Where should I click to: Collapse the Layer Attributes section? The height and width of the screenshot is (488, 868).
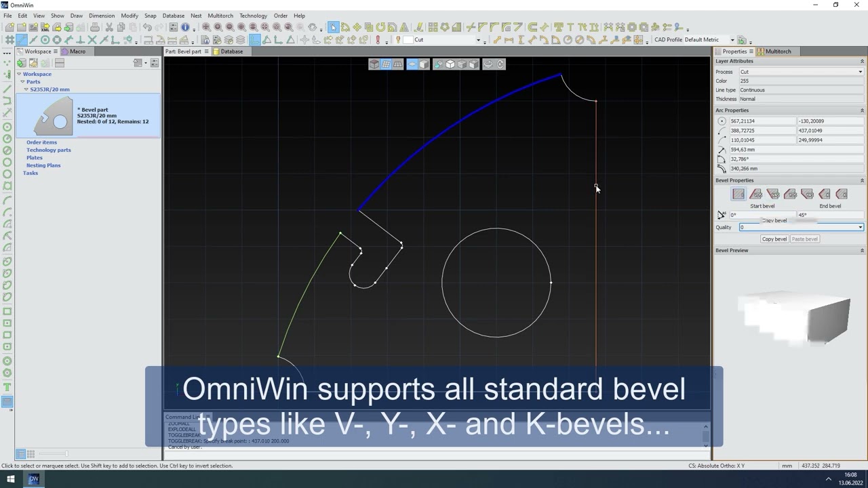click(x=862, y=61)
